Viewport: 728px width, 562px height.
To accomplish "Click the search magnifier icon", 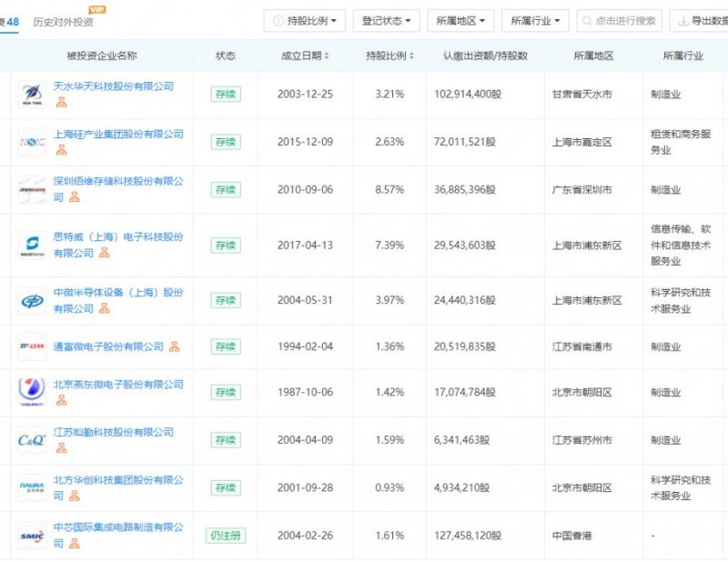I will coord(587,21).
